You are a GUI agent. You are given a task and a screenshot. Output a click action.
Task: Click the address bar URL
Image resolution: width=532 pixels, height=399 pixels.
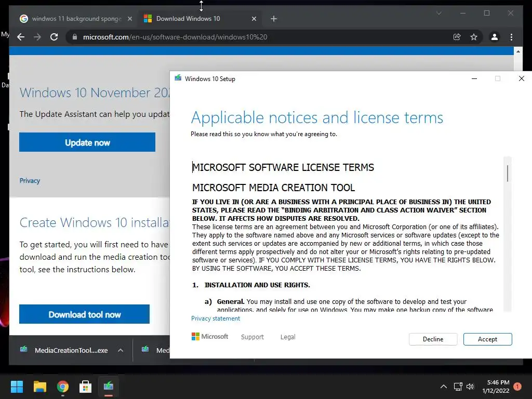[x=175, y=37]
